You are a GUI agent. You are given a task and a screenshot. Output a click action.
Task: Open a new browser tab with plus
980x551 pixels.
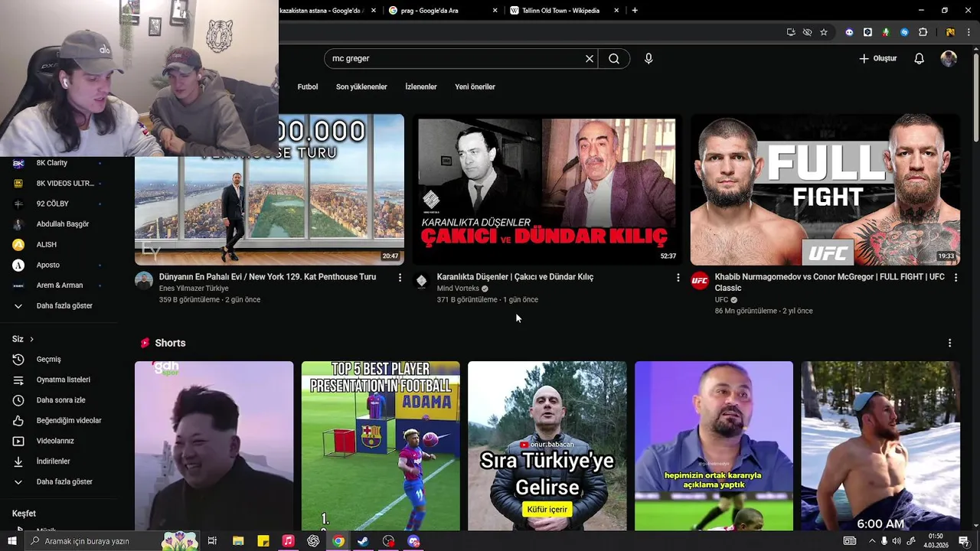tap(635, 11)
